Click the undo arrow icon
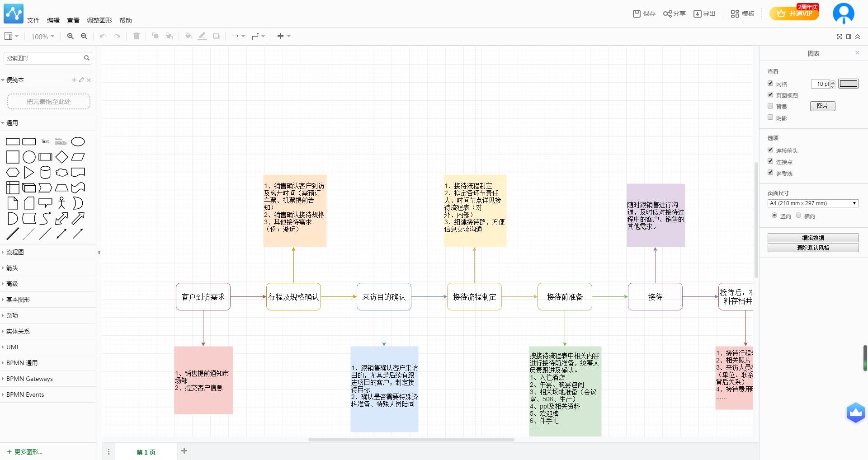 click(103, 36)
